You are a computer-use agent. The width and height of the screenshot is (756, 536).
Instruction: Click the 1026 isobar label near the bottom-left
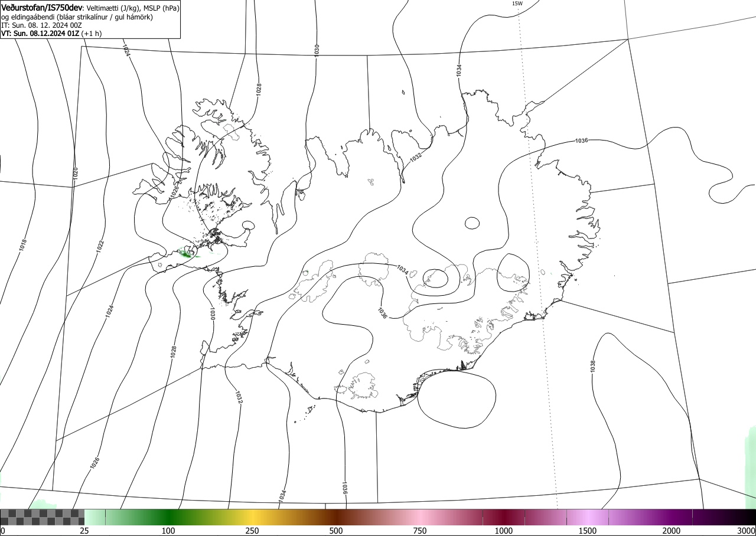[94, 463]
